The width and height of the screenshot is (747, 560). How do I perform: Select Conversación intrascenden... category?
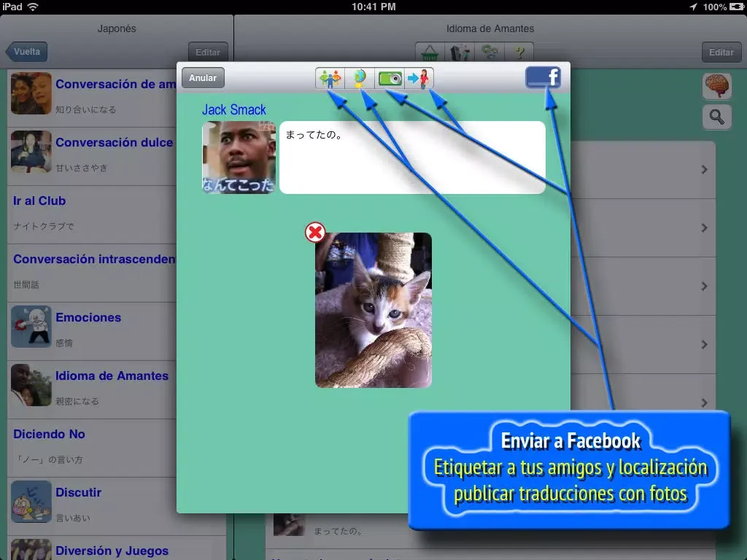(x=93, y=273)
